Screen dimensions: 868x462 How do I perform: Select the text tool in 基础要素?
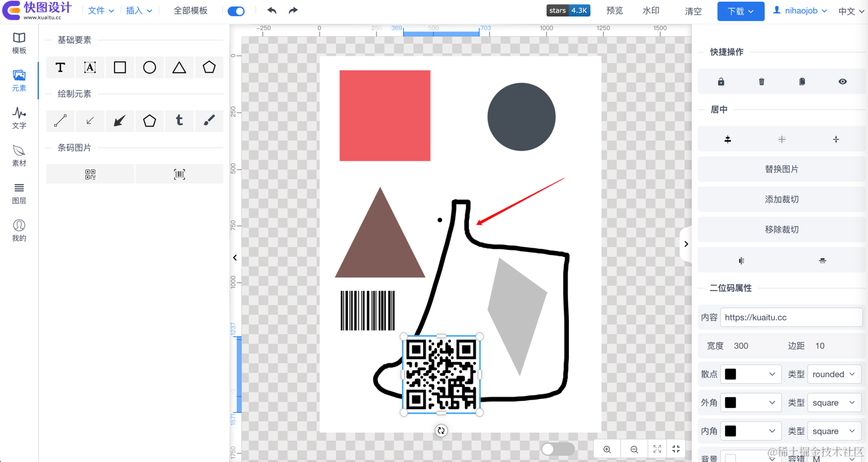click(60, 67)
